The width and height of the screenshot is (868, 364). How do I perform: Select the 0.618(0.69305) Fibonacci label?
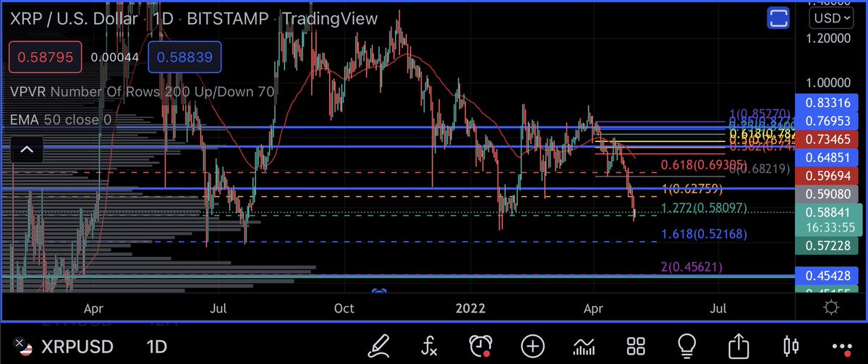point(705,166)
